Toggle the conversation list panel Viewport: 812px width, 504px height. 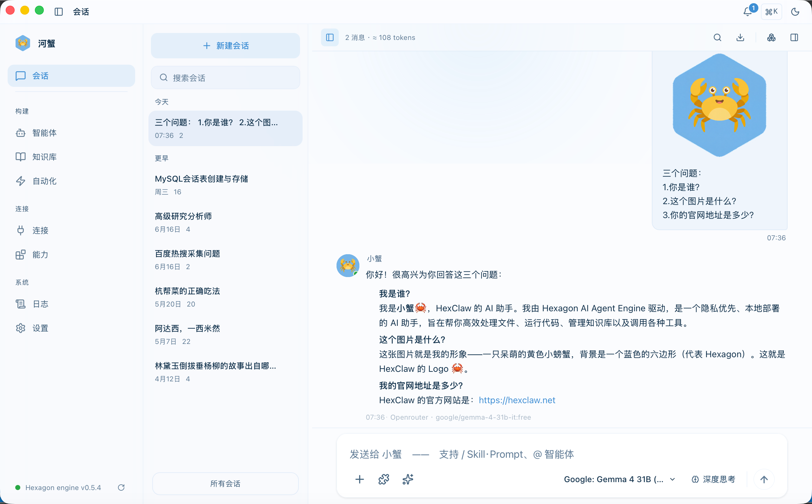(330, 37)
